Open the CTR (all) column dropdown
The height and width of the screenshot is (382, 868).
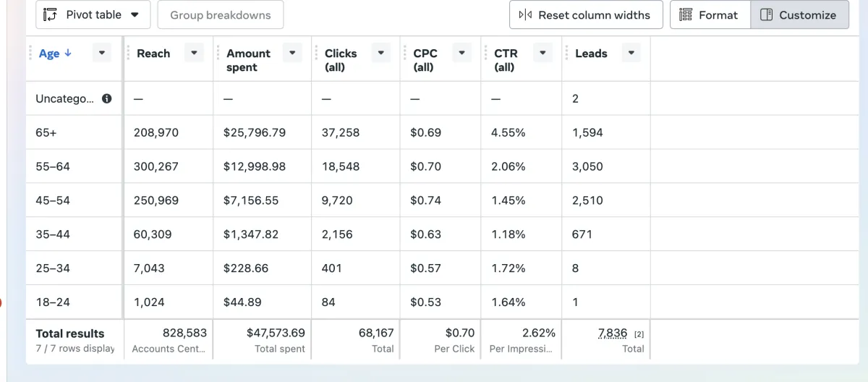pos(542,53)
